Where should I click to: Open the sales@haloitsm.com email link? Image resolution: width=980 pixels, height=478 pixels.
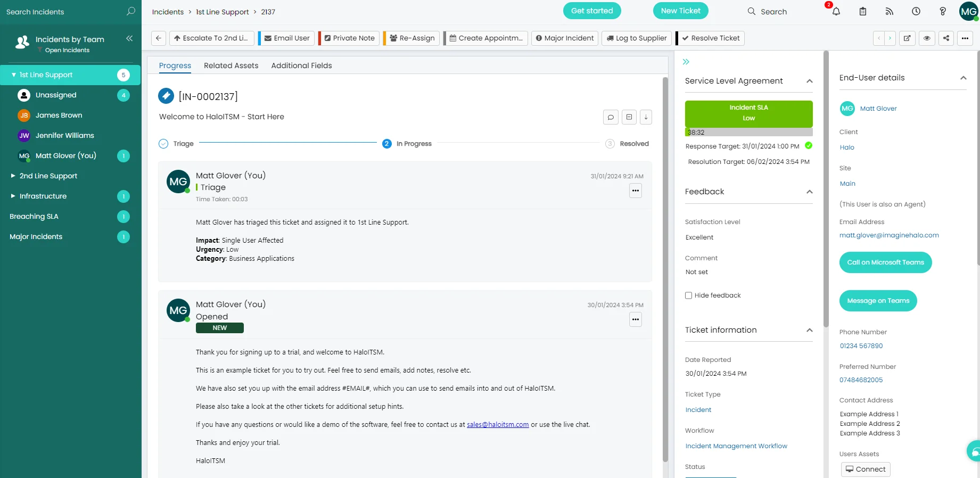pyautogui.click(x=498, y=425)
